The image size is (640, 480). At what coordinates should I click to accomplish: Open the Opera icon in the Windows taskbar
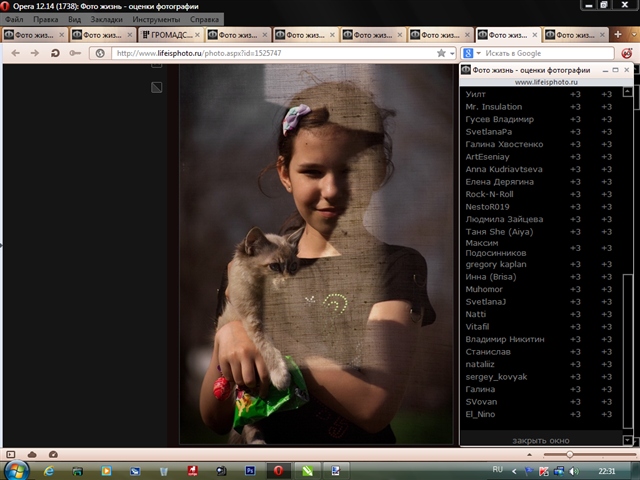(x=279, y=470)
